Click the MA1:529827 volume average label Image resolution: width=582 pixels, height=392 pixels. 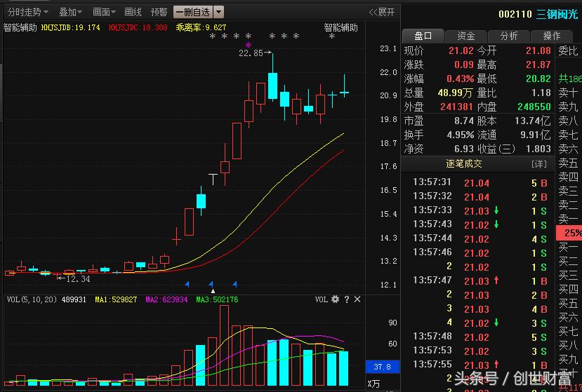pyautogui.click(x=116, y=299)
